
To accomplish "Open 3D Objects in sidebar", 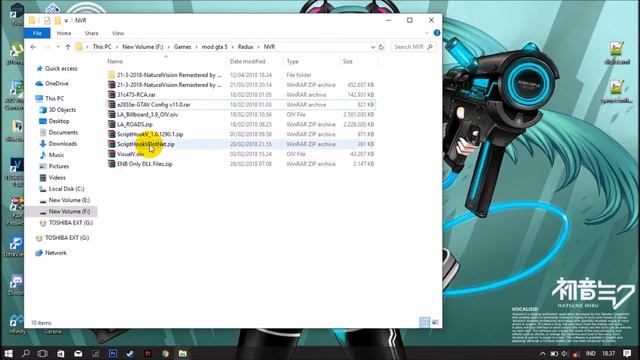I will click(62, 110).
